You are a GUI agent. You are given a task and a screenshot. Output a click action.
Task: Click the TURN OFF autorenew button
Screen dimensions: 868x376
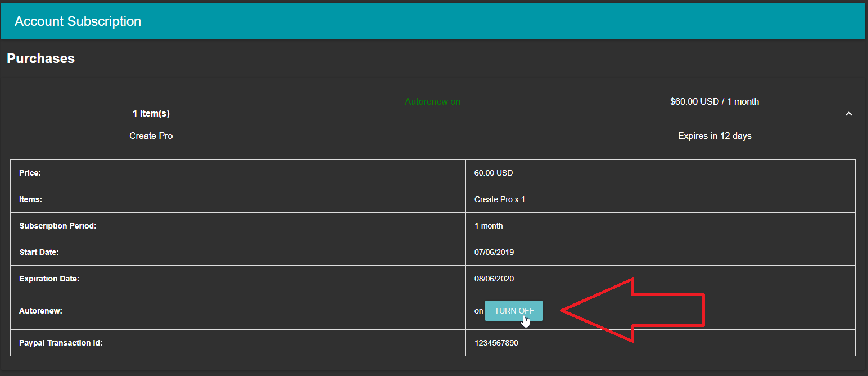pyautogui.click(x=514, y=311)
